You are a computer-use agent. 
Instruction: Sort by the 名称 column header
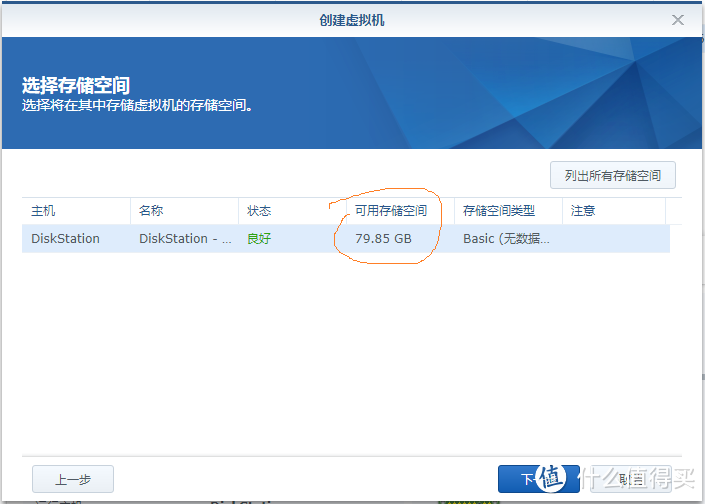coord(151,211)
